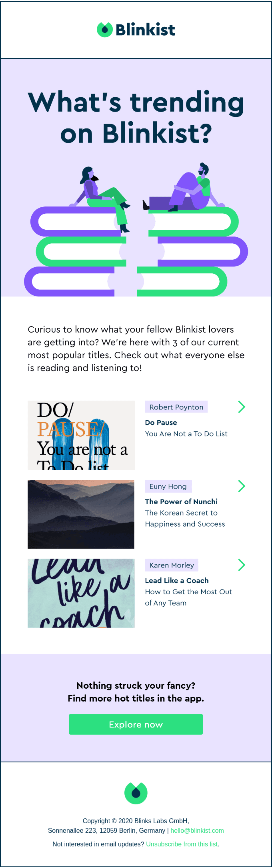This screenshot has height=868, width=272.
Task: Open the Lead Like a Coach title
Action: (x=177, y=580)
